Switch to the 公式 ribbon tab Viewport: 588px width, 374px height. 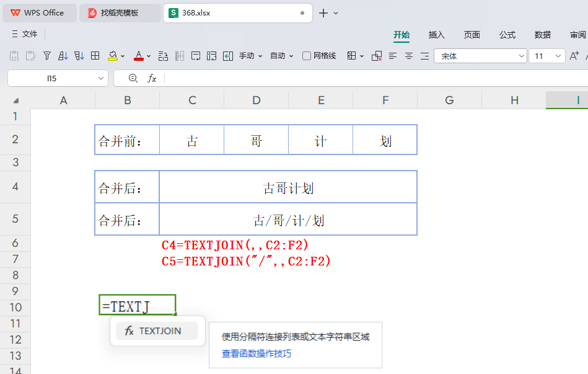(x=507, y=35)
